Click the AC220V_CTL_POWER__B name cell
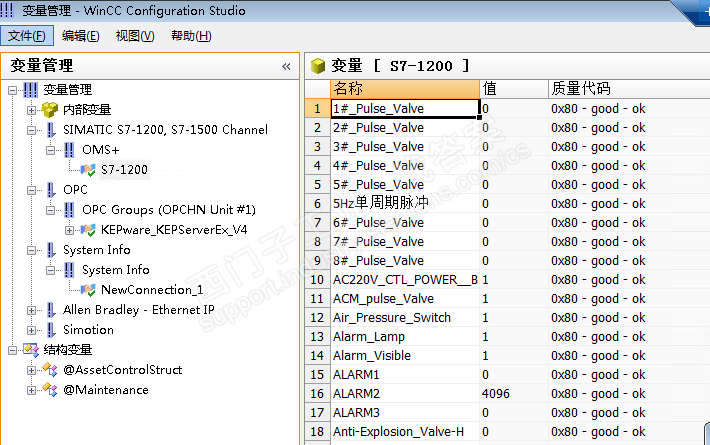Image resolution: width=710 pixels, height=445 pixels. coord(405,280)
